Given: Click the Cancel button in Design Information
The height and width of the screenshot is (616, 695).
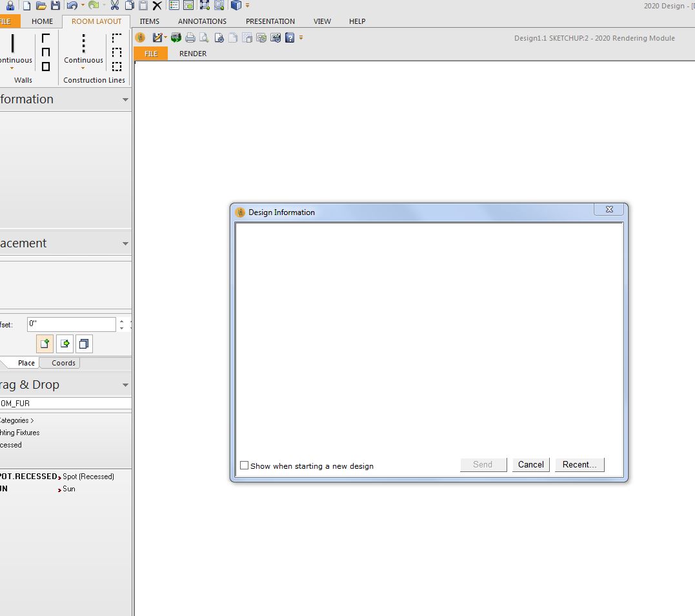Looking at the screenshot, I should [x=530, y=465].
